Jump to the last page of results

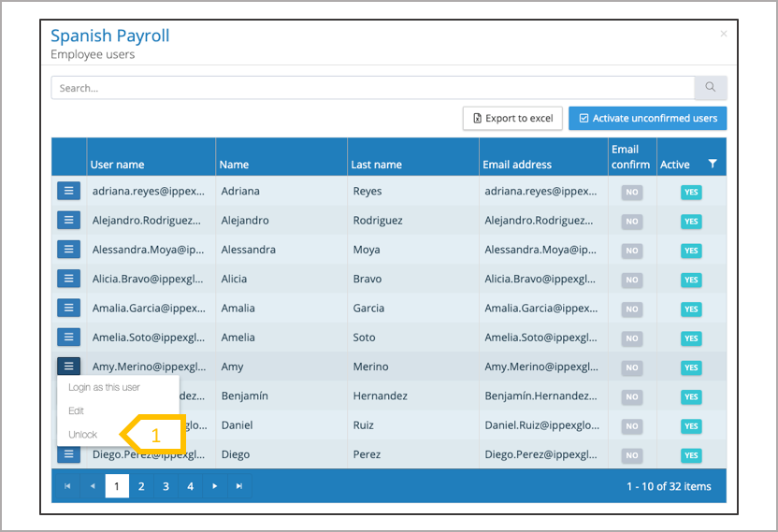pyautogui.click(x=239, y=486)
